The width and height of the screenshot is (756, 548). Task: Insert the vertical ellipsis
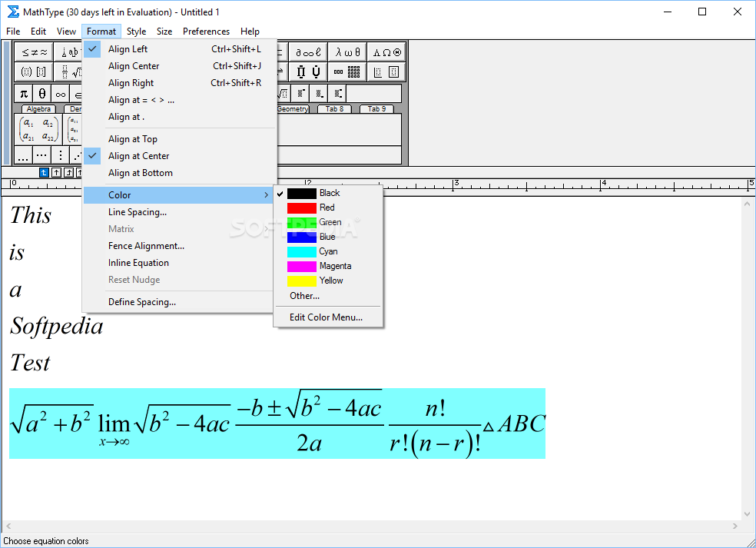point(60,155)
